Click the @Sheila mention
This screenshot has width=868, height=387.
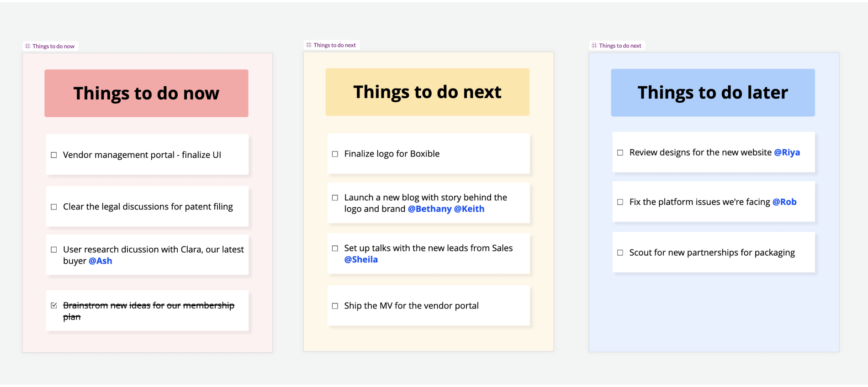361,260
